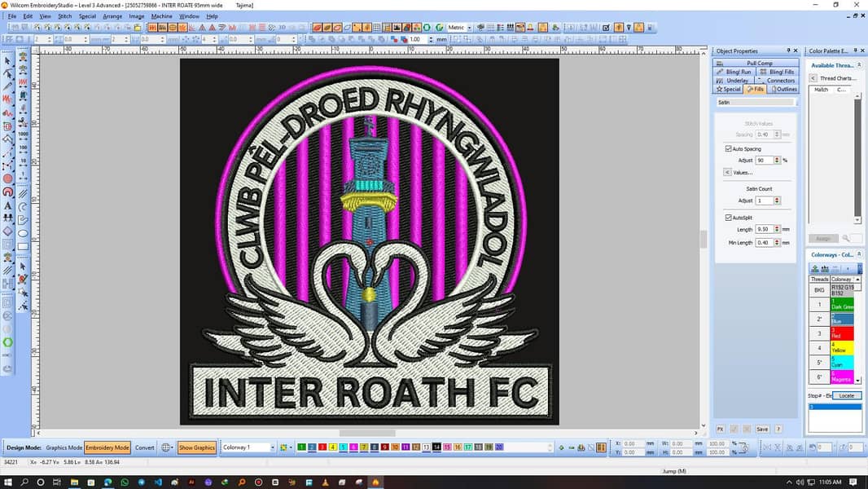Increase the Auto Spacing Adjust value
Viewport: 868px width, 489px height.
click(778, 158)
